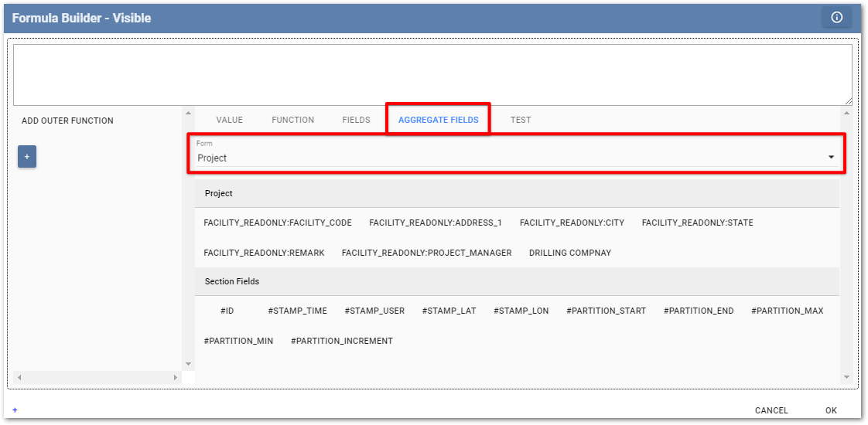The image size is (868, 425).
Task: Open the info icon in title bar
Action: point(836,18)
